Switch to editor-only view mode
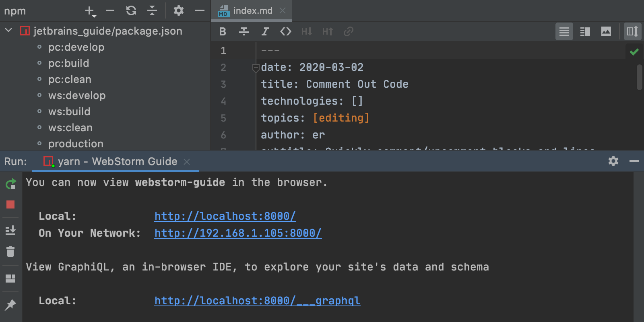 [564, 31]
